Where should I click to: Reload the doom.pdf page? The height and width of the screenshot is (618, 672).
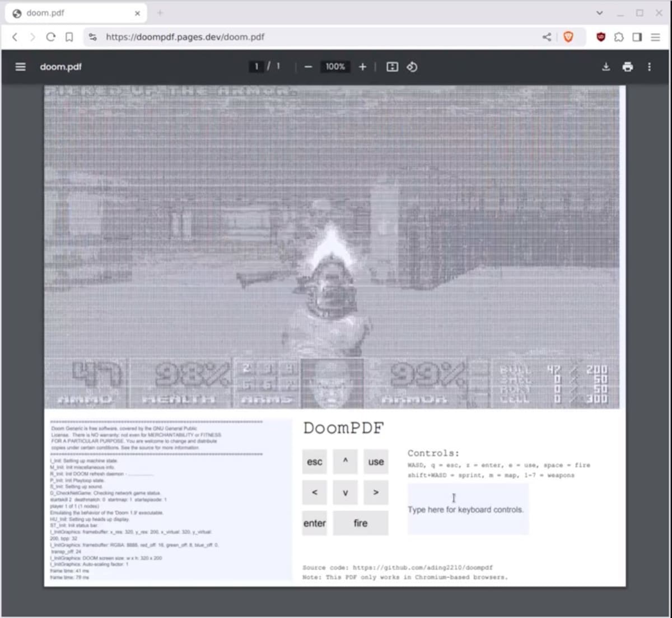(51, 37)
